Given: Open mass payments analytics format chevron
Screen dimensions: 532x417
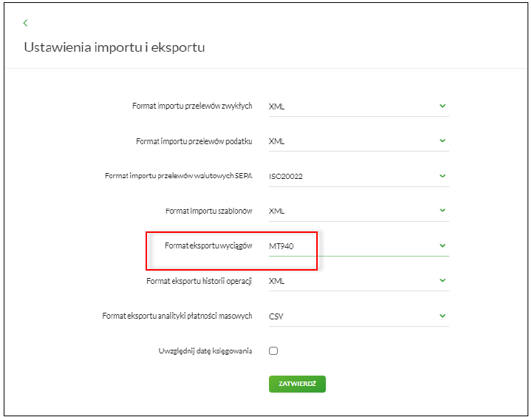Looking at the screenshot, I should pos(443,316).
